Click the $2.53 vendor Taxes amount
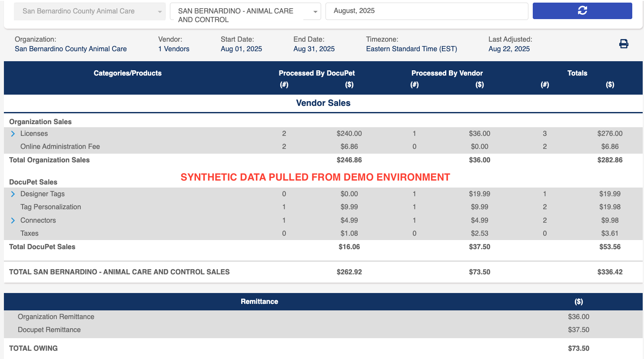Viewport: 644px width, 359px height. point(480,234)
